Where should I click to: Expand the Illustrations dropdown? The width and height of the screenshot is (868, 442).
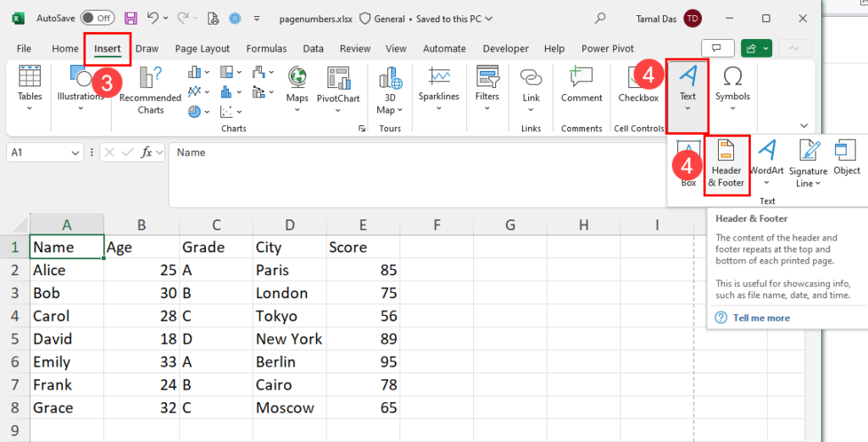point(81,109)
